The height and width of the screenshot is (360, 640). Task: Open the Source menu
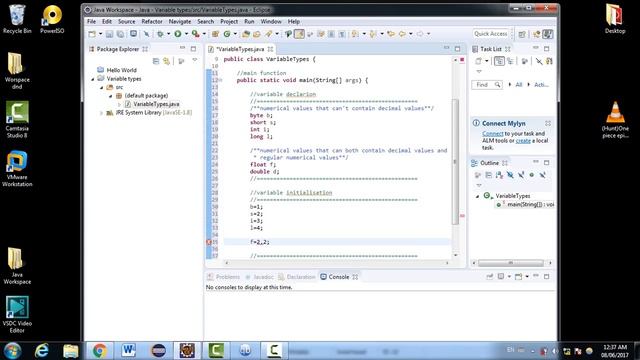point(127,21)
